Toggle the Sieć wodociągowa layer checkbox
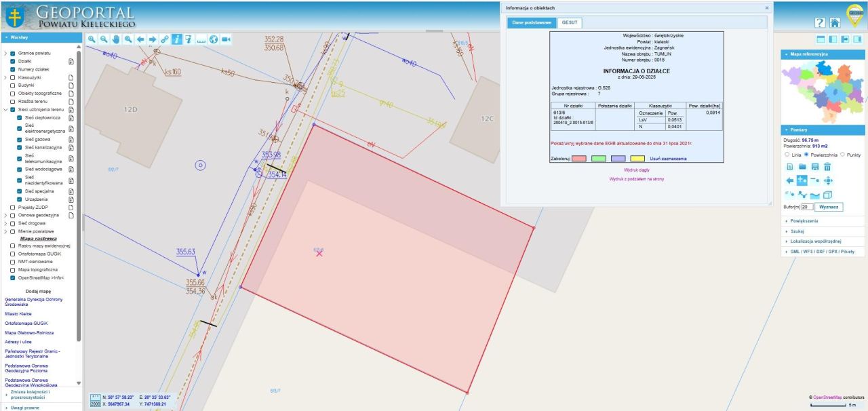The height and width of the screenshot is (411, 868). [19, 169]
